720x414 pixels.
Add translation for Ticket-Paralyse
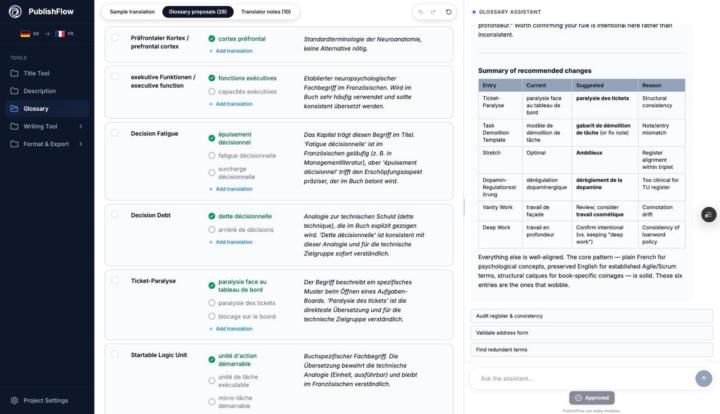[231, 329]
